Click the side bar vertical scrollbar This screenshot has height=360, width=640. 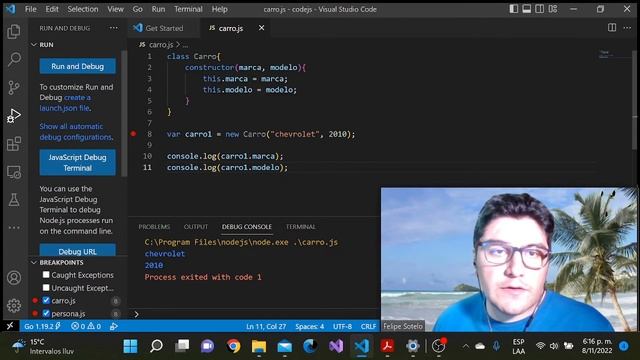[124, 114]
